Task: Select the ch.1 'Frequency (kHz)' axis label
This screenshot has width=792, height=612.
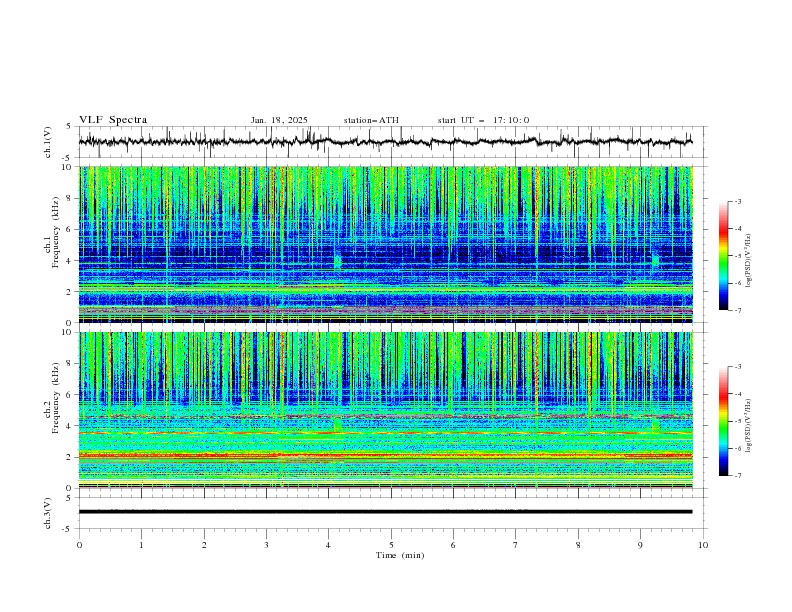Action: (55, 232)
